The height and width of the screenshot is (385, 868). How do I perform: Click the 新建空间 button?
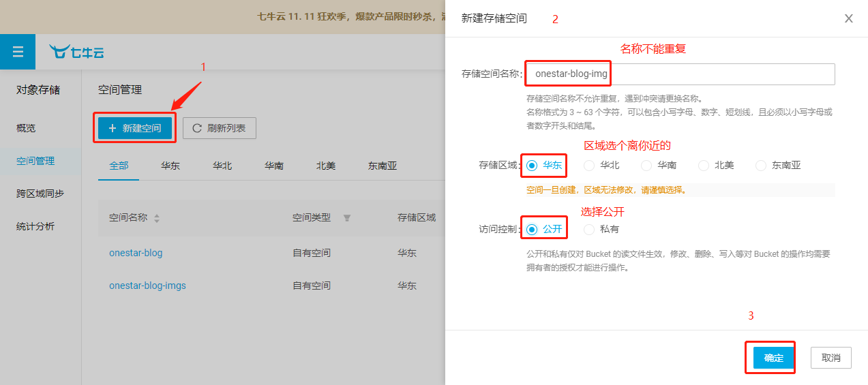coord(135,128)
